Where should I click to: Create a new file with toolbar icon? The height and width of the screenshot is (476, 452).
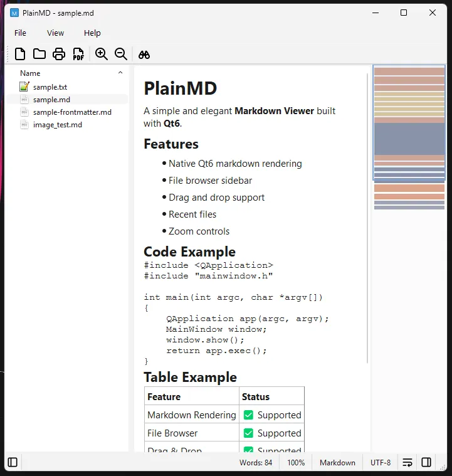[20, 55]
